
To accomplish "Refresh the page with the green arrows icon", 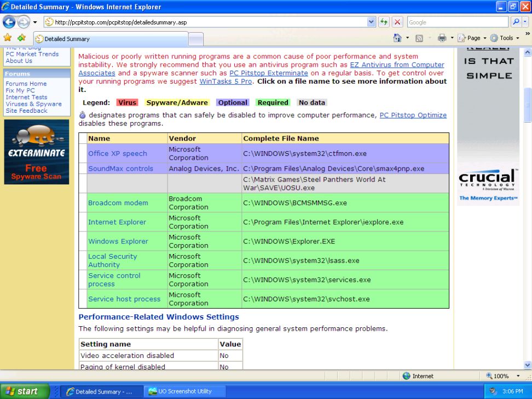I will [384, 22].
